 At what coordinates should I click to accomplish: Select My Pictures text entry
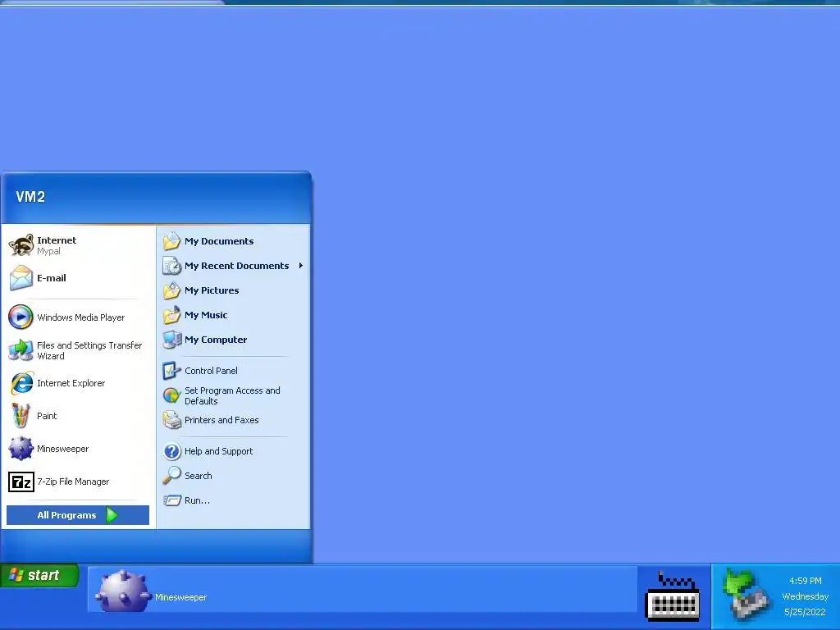tap(212, 290)
